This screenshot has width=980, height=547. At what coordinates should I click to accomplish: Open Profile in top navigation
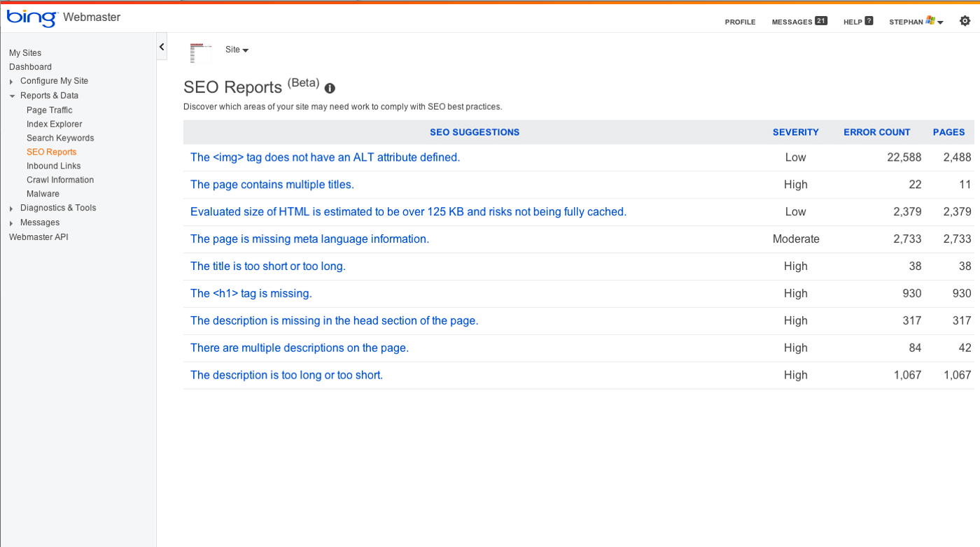click(x=740, y=22)
